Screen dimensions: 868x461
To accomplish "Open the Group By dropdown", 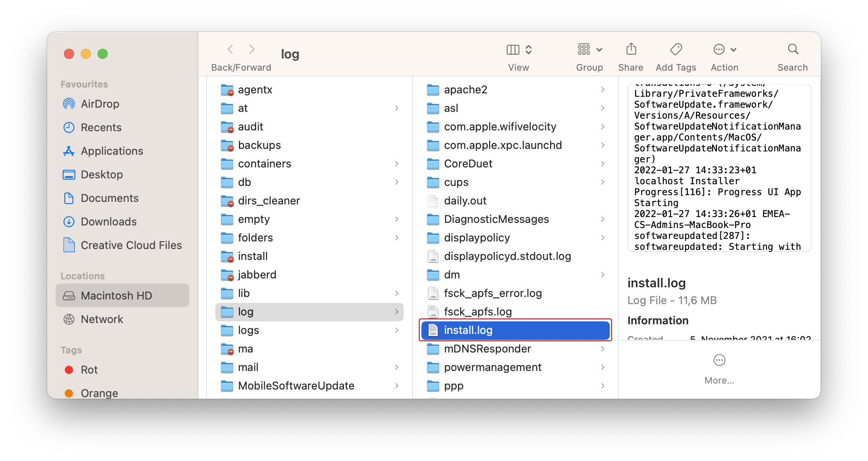I will click(589, 49).
